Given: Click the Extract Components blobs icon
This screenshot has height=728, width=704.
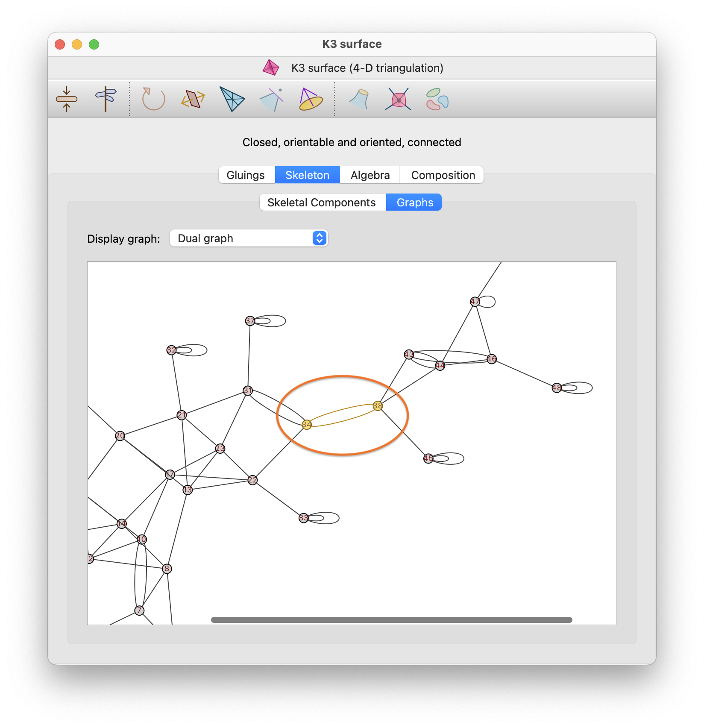Looking at the screenshot, I should [437, 99].
